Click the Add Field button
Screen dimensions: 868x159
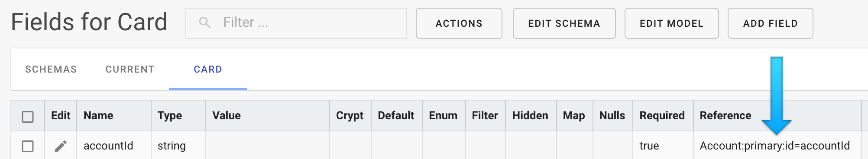[771, 23]
